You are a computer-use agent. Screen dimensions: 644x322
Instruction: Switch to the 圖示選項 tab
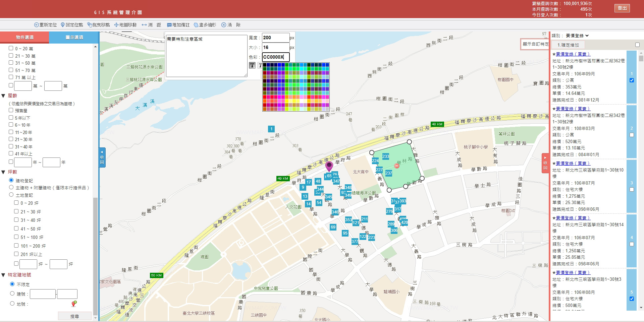74,37
